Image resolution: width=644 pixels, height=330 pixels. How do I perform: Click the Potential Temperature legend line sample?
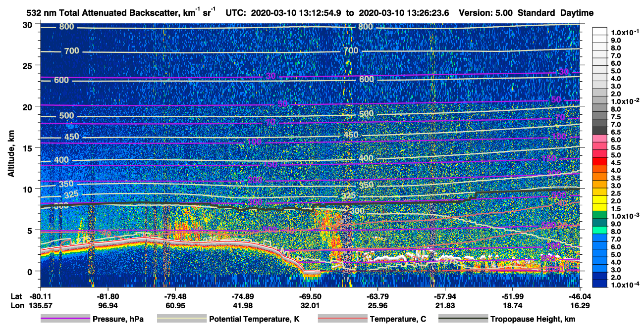(x=182, y=319)
